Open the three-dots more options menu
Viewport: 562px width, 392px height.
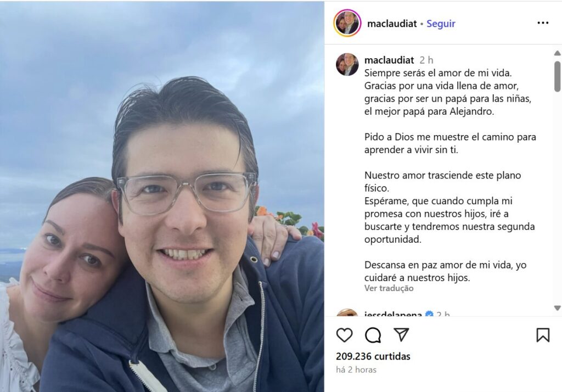[543, 23]
